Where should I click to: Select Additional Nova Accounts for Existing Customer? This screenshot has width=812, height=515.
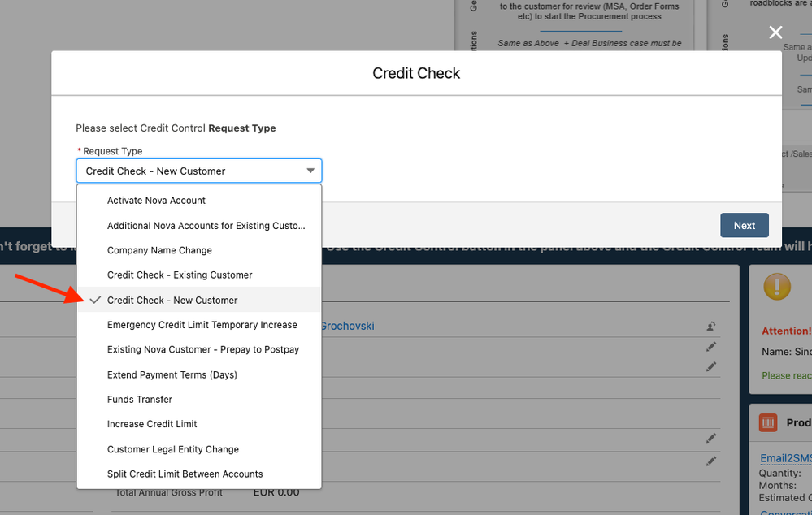pyautogui.click(x=199, y=226)
